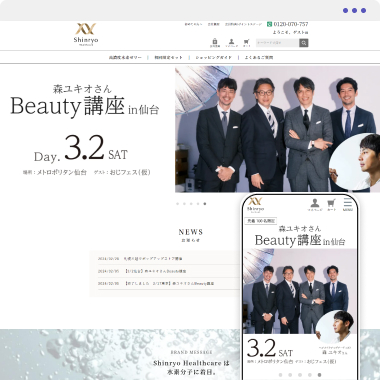Select the third mobile carousel dot

click(300, 375)
